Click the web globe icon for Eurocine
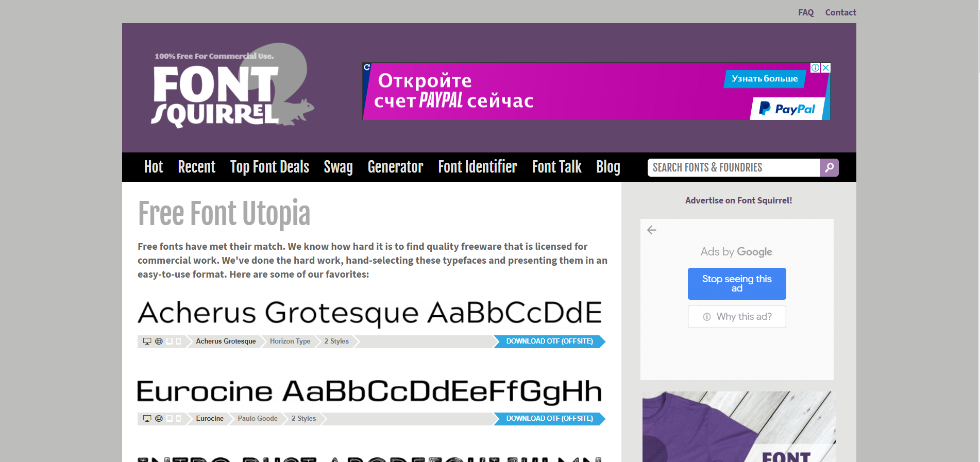 click(x=159, y=418)
